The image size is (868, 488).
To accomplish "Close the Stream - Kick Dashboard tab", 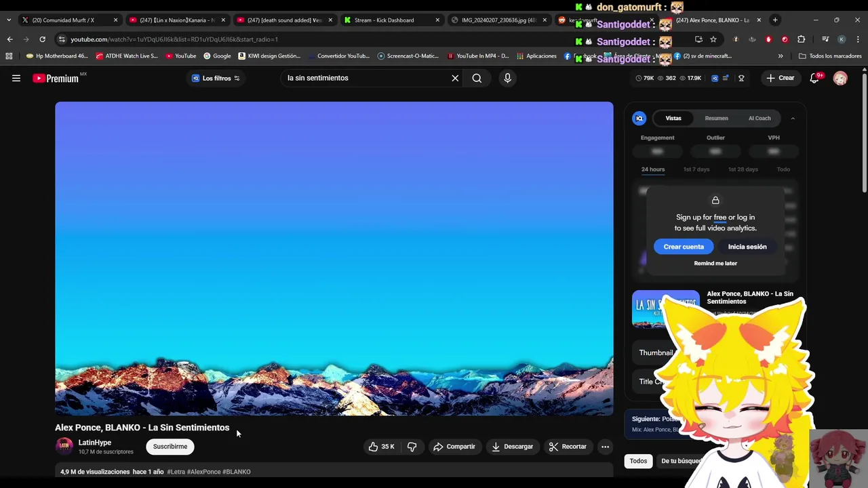I will tap(437, 20).
